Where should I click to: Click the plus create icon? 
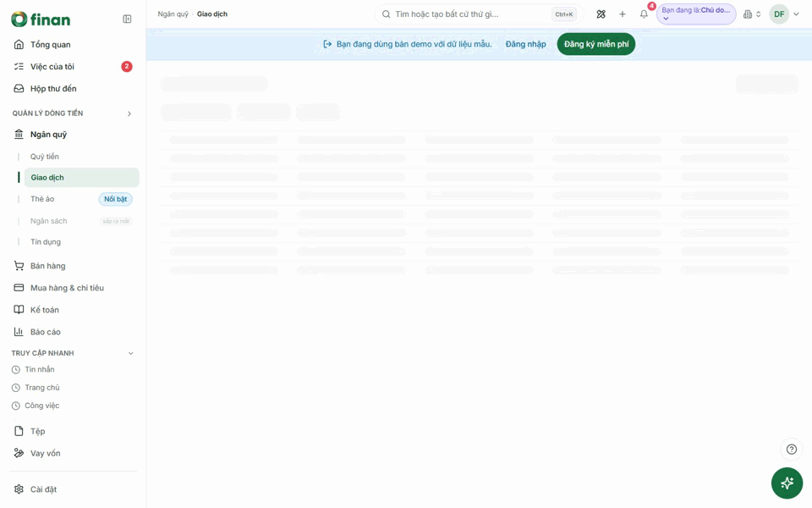click(x=623, y=14)
